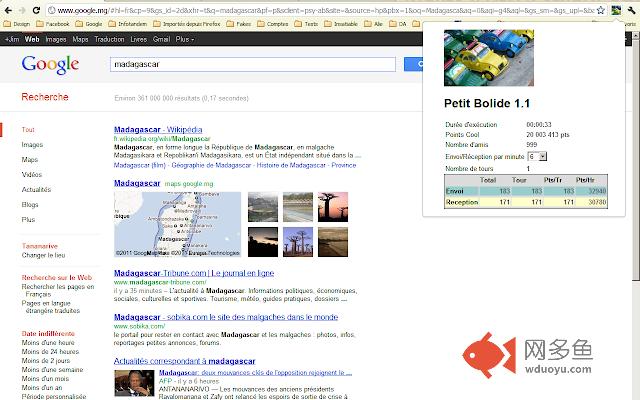Screen dimensions: 640x400
Task: Open the Envoi/Réception par minute dropdown
Action: click(x=537, y=156)
